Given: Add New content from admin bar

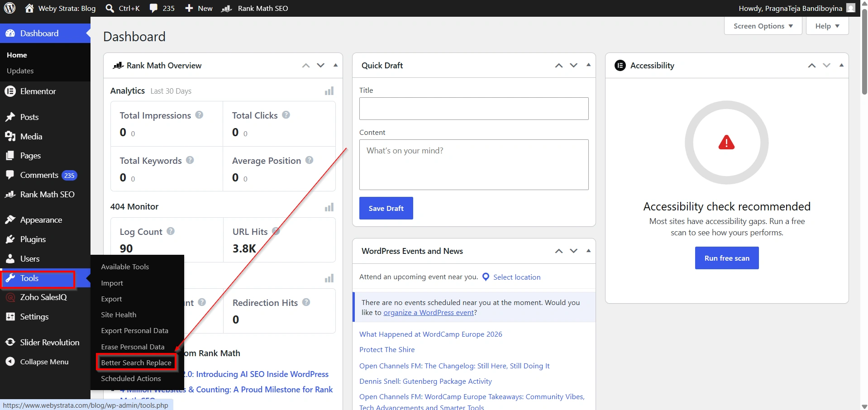Looking at the screenshot, I should click(199, 8).
